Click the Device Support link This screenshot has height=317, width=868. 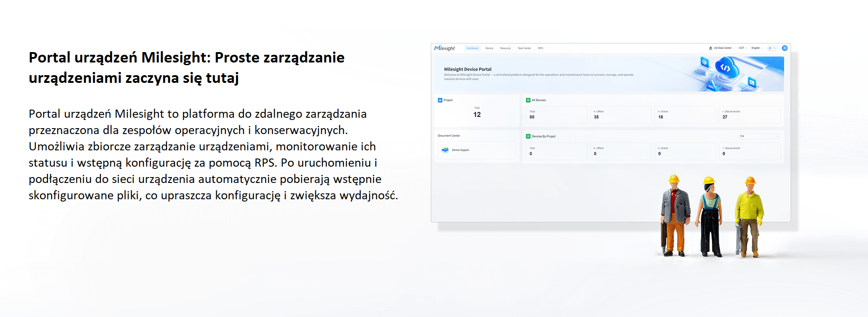(460, 150)
